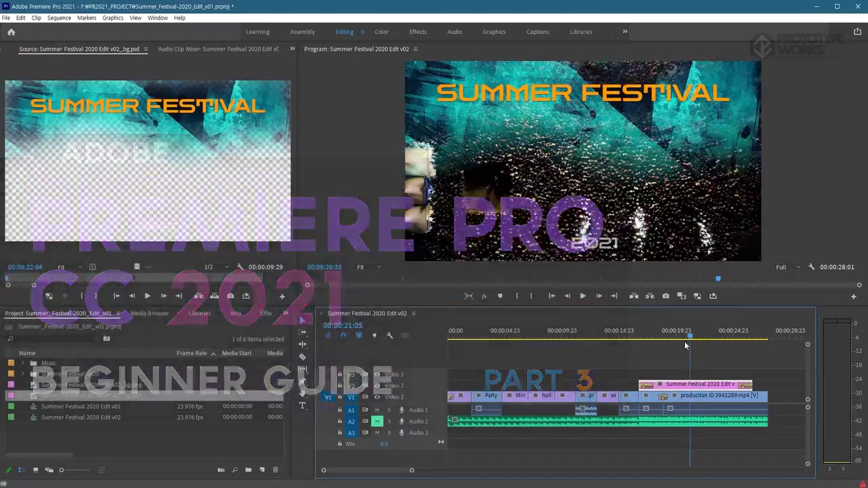Click the Home icon at top left
868x488 pixels.
tap(11, 32)
